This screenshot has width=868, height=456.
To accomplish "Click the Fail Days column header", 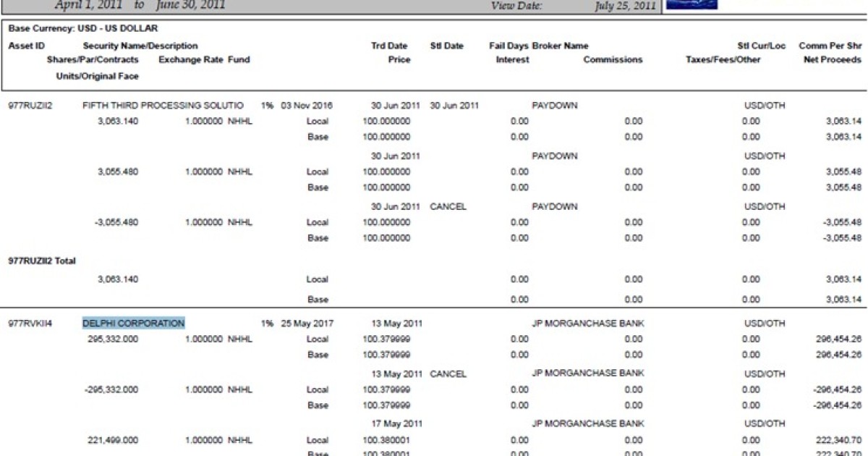I will tap(509, 46).
